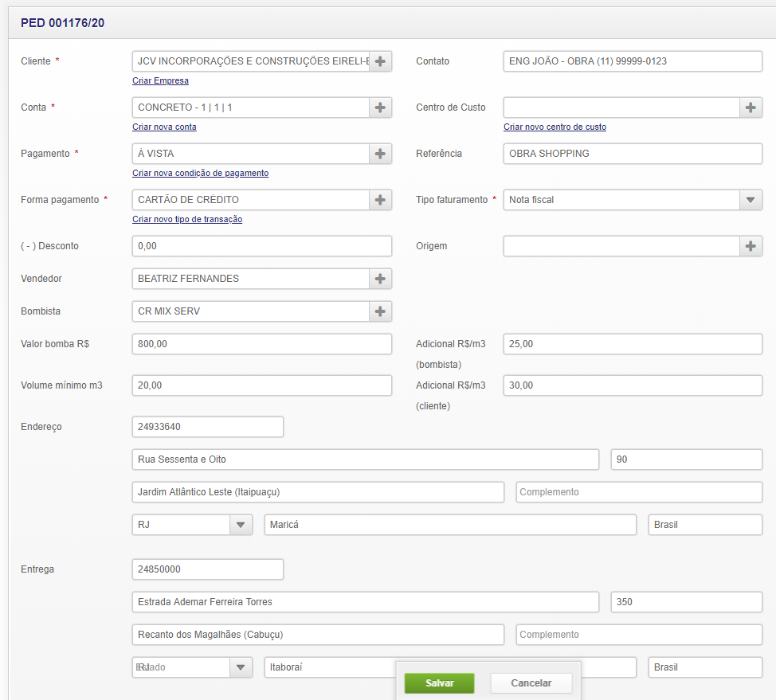Click Criar nova condição de pagamento link
The width and height of the screenshot is (776, 700).
(x=200, y=173)
